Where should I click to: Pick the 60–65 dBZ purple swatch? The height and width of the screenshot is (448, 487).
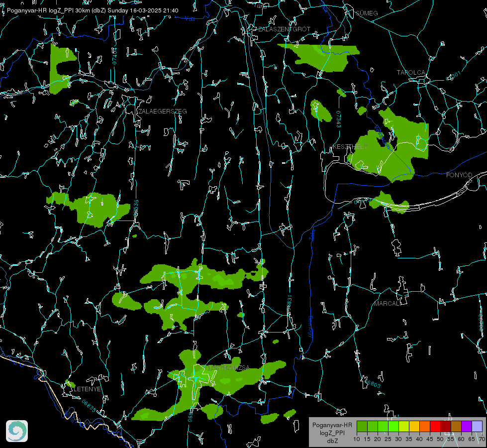pyautogui.click(x=467, y=426)
